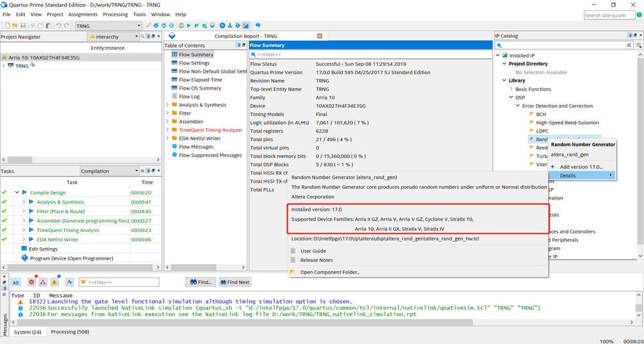Click Open Component Folder in the popup
The height and width of the screenshot is (344, 644).
[329, 272]
